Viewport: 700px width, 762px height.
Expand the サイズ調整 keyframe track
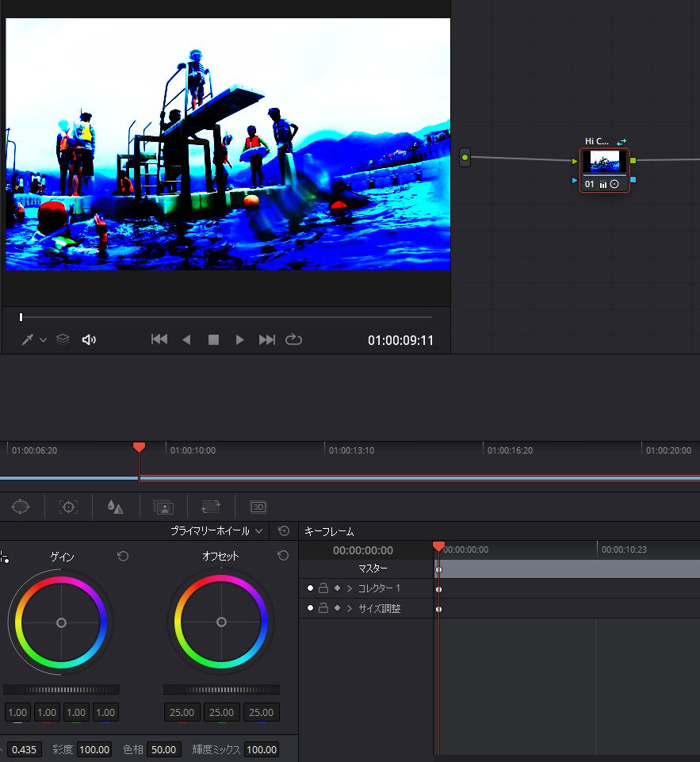coord(349,609)
